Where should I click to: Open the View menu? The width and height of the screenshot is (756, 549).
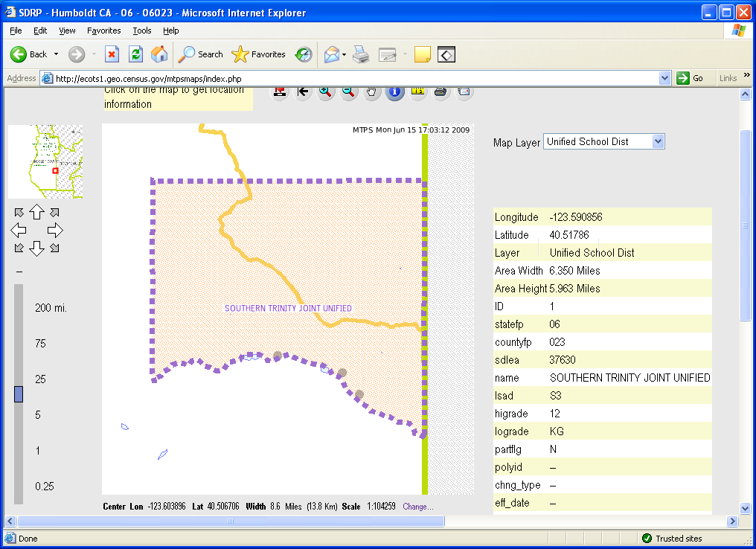[x=67, y=30]
